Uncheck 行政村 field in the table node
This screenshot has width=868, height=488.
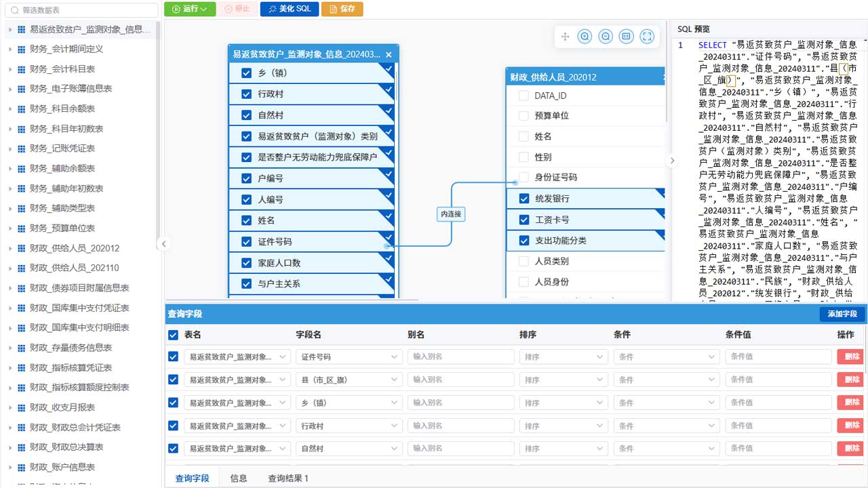[247, 94]
